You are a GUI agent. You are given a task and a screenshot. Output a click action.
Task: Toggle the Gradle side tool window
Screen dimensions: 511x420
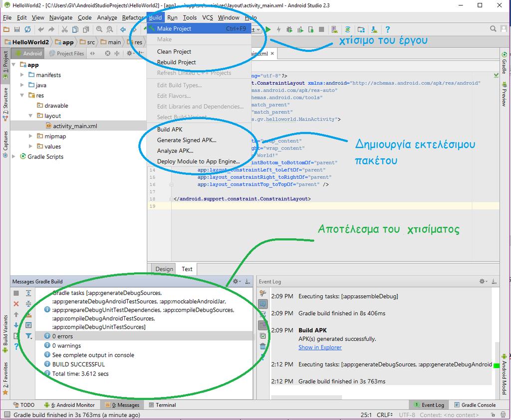tap(504, 63)
